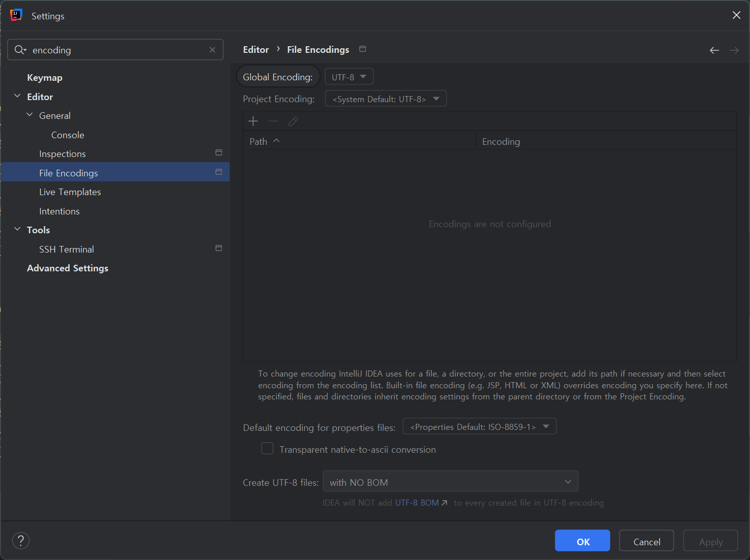The image size is (750, 560).
Task: Add a new path encoding entry
Action: coord(253,121)
